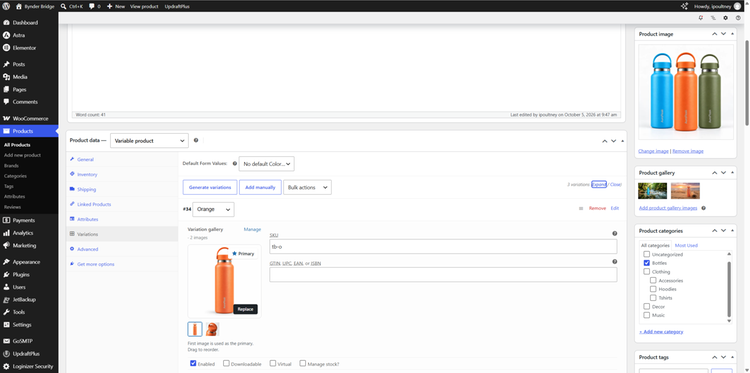Click the Add new category link
The width and height of the screenshot is (750, 373).
[x=661, y=331]
